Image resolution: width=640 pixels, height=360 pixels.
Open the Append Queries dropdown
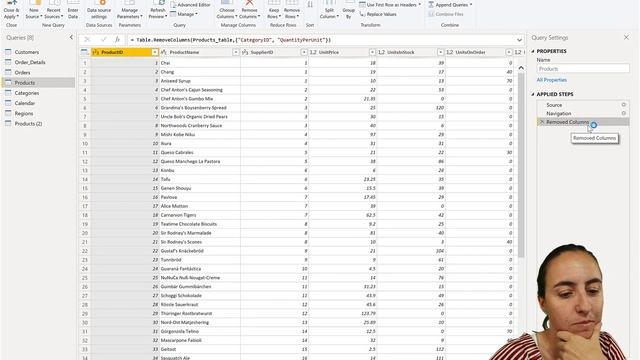pyautogui.click(x=450, y=5)
